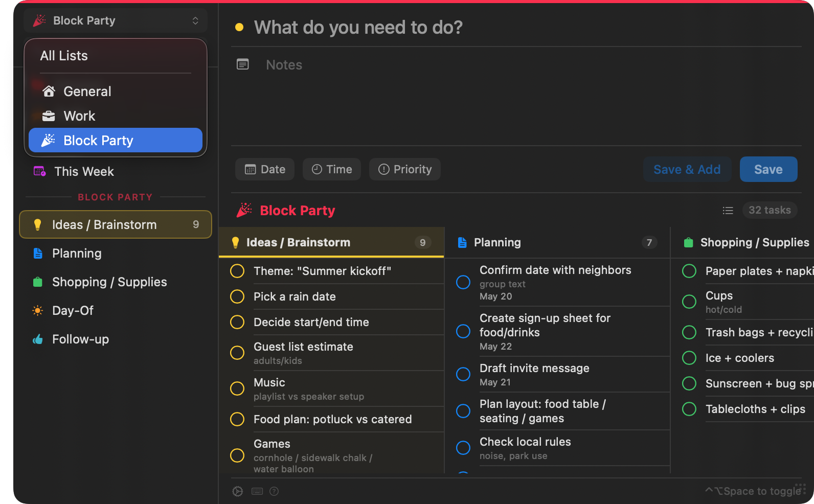This screenshot has height=504, width=814.
Task: Set a Time for the task
Action: (x=332, y=169)
